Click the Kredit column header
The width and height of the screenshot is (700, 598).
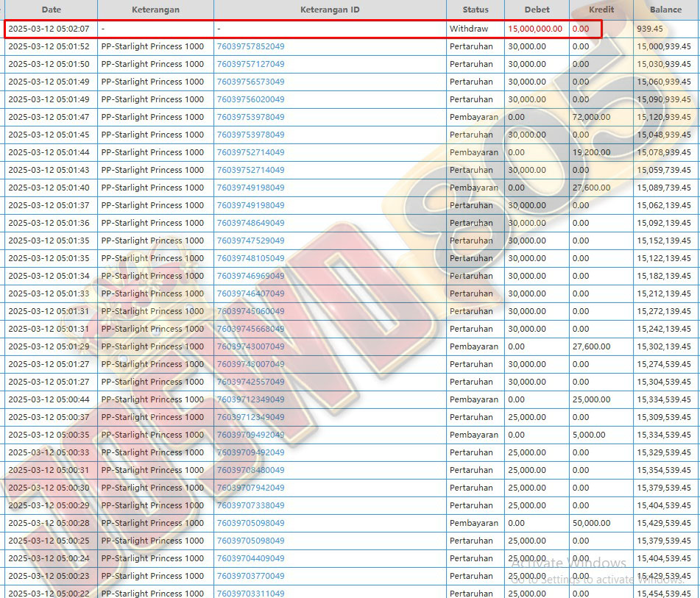tap(601, 10)
